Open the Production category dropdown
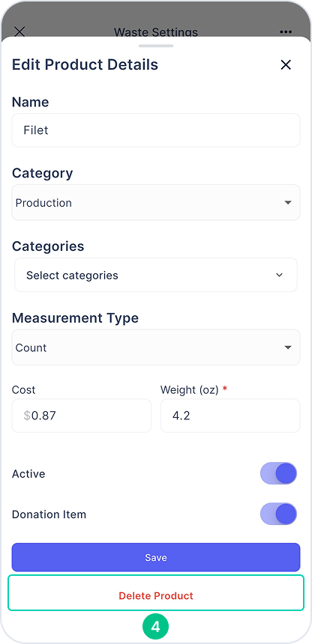 click(156, 202)
